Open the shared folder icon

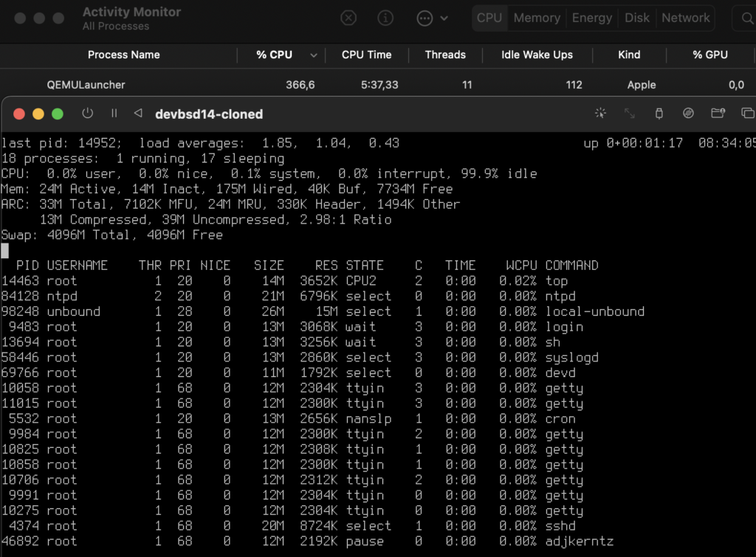coord(718,113)
